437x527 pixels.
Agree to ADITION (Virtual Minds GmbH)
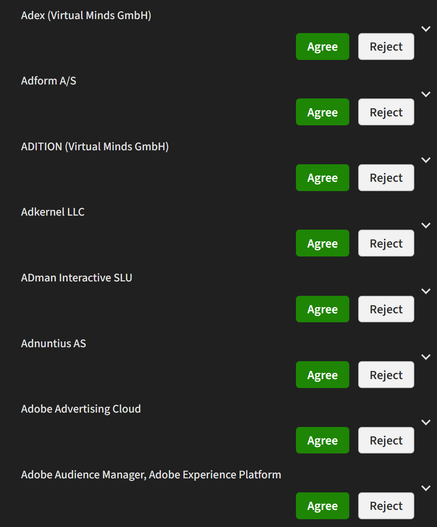(x=322, y=178)
